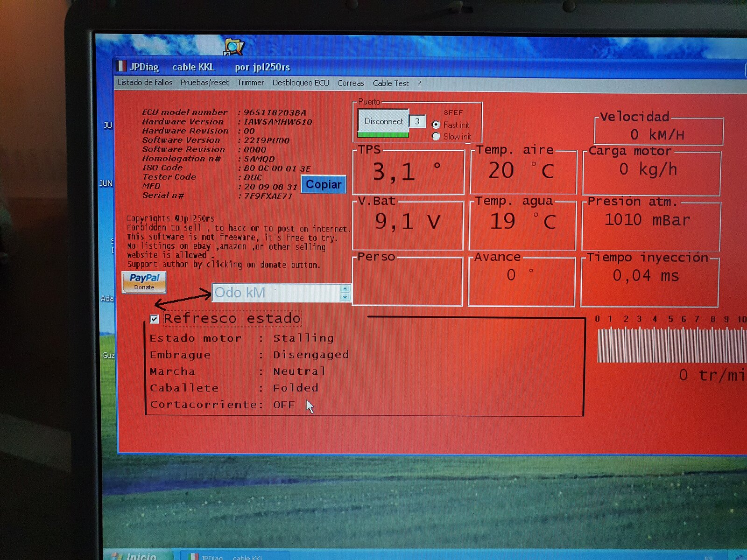Click the empty Perso panel
This screenshot has height=560, width=747.
(407, 281)
